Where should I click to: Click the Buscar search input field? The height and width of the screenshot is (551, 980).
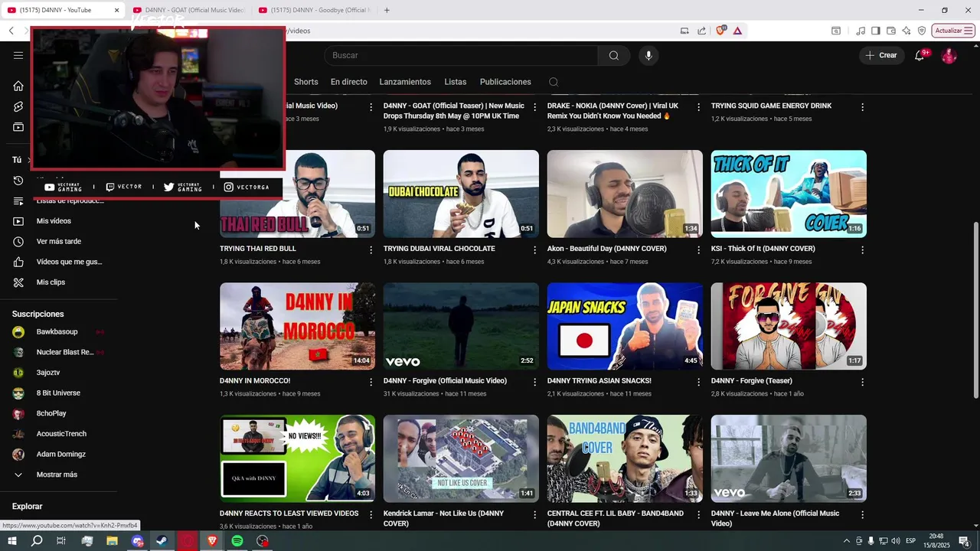(x=461, y=55)
